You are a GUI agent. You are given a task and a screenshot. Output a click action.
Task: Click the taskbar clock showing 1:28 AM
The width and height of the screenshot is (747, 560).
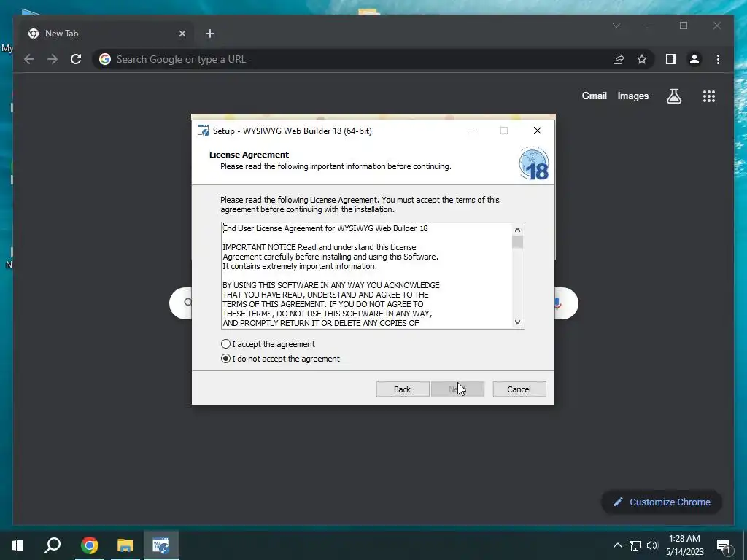pyautogui.click(x=684, y=545)
